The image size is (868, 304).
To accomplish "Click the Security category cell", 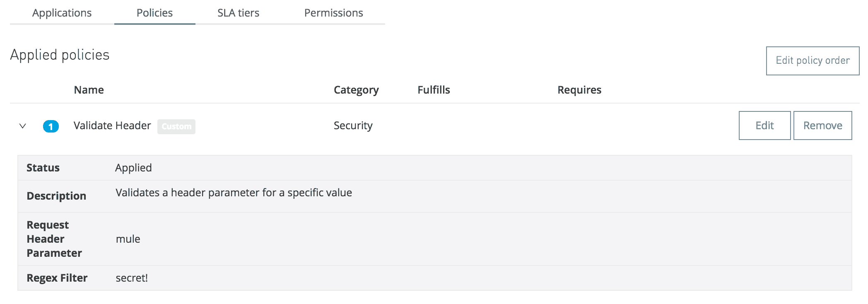I will 353,125.
